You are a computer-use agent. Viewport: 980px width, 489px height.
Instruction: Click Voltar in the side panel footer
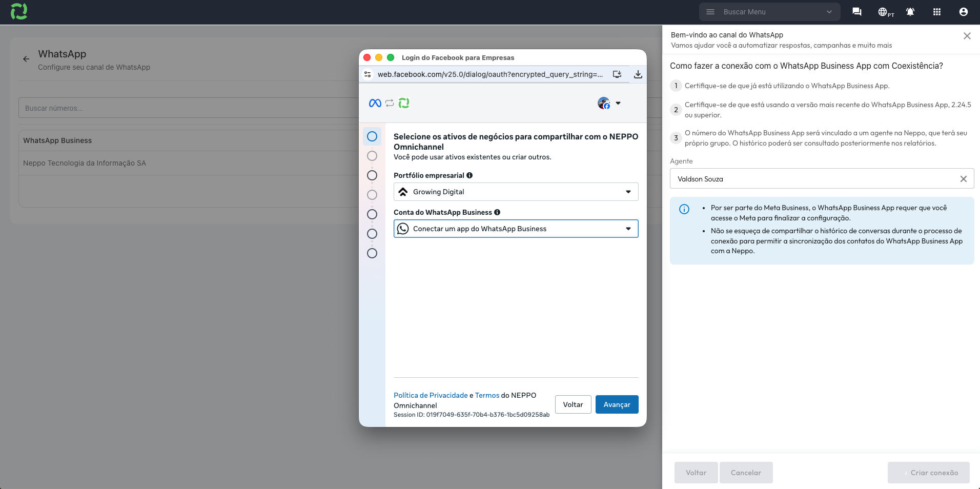pos(696,473)
